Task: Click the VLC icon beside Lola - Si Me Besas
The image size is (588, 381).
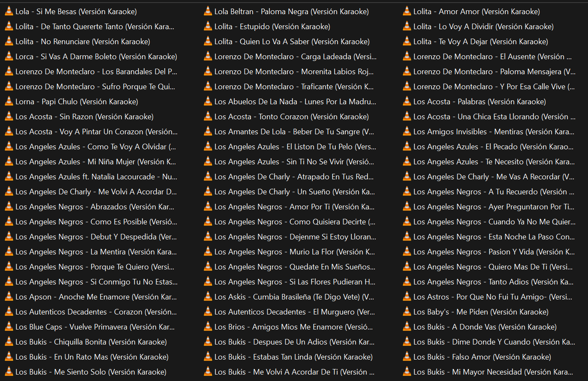Action: click(x=9, y=12)
